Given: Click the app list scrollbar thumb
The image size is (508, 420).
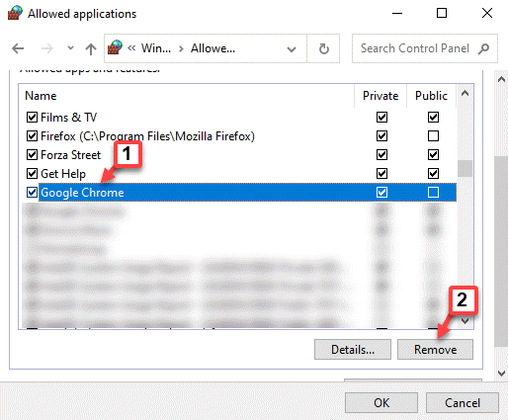Looking at the screenshot, I should pos(465,168).
